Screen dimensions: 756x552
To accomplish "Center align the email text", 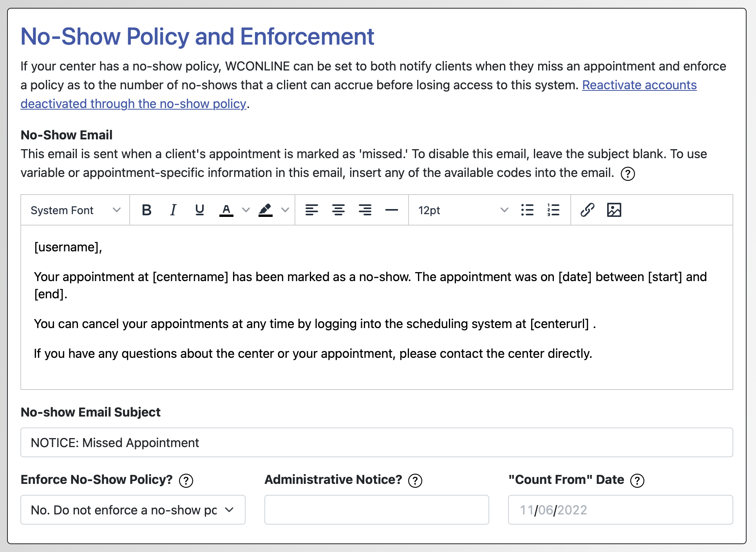I will tap(338, 210).
